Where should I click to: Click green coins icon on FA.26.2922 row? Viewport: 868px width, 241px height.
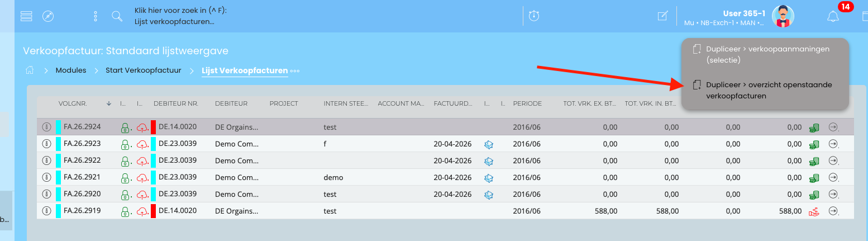tap(814, 161)
